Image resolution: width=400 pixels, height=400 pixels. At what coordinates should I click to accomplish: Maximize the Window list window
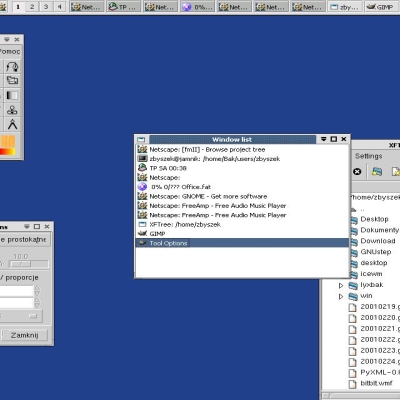(x=333, y=139)
